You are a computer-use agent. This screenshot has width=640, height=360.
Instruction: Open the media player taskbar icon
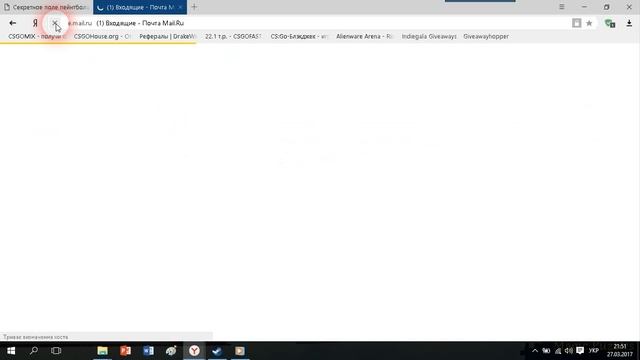pos(240,351)
